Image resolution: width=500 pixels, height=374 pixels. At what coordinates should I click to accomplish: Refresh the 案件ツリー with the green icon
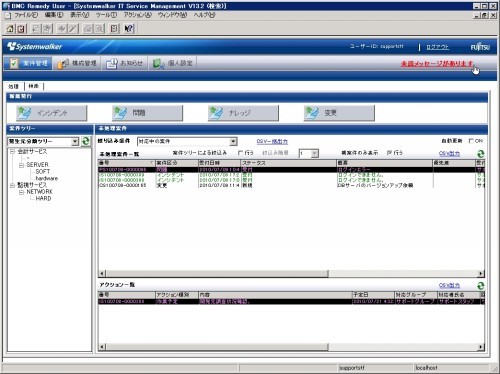coord(86,141)
